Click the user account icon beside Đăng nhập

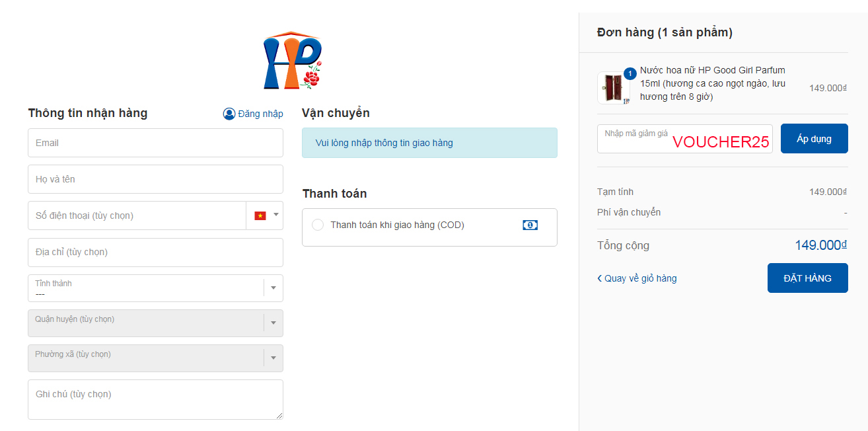click(229, 114)
